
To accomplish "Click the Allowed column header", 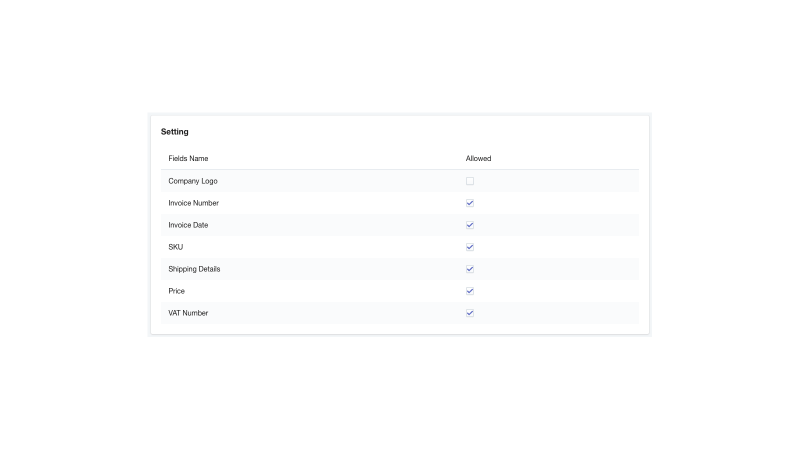I will click(x=478, y=159).
